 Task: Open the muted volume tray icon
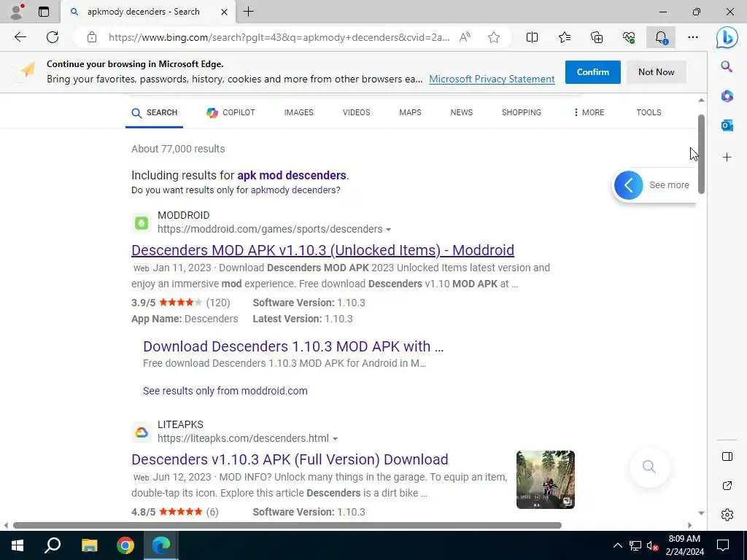pos(652,545)
